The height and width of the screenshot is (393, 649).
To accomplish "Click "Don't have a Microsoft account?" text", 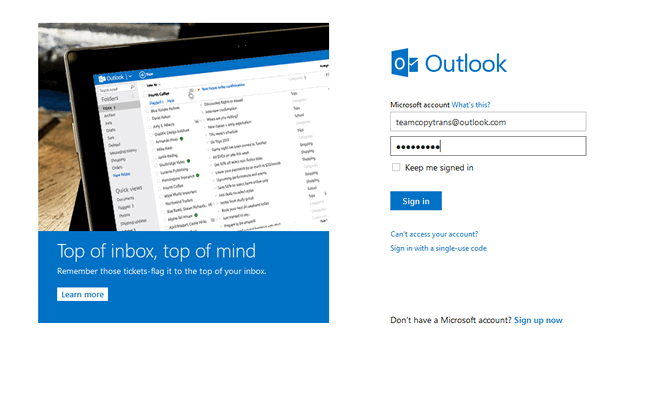I will coord(451,320).
